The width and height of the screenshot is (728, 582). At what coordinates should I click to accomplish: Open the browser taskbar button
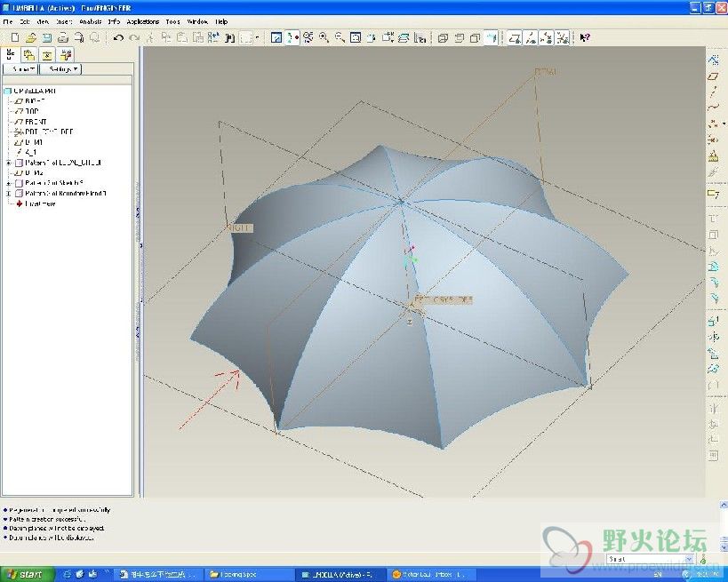[x=432, y=575]
